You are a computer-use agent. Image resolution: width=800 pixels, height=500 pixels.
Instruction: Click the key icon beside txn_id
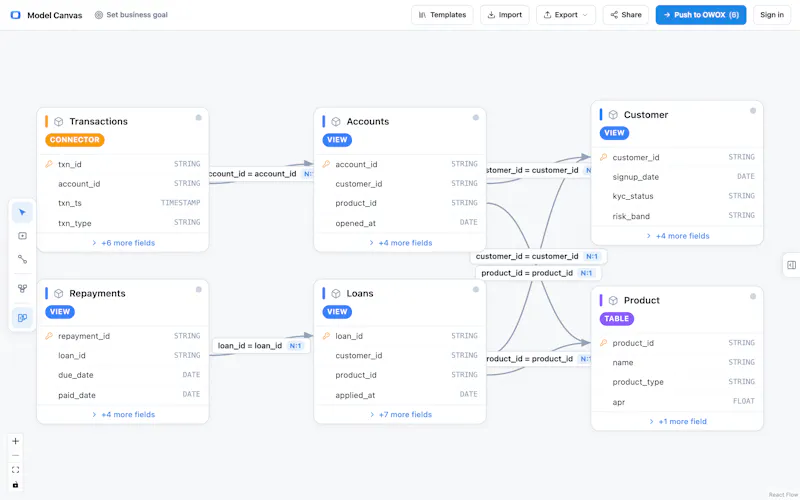tap(49, 164)
